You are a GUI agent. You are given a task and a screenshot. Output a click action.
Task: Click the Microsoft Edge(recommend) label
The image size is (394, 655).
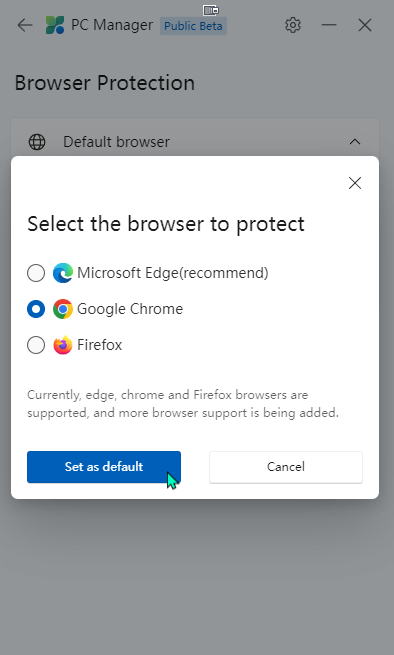173,273
